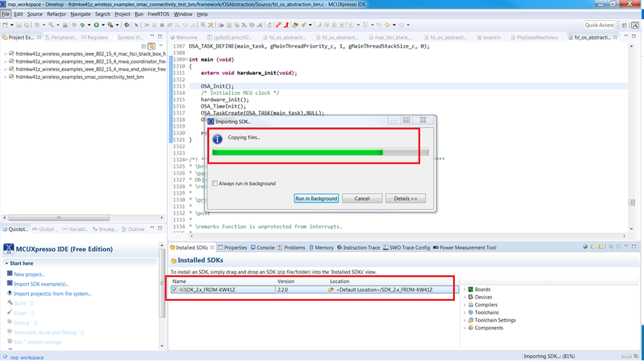Switch to the PhyStateMachine.c editor tab

tap(534, 37)
